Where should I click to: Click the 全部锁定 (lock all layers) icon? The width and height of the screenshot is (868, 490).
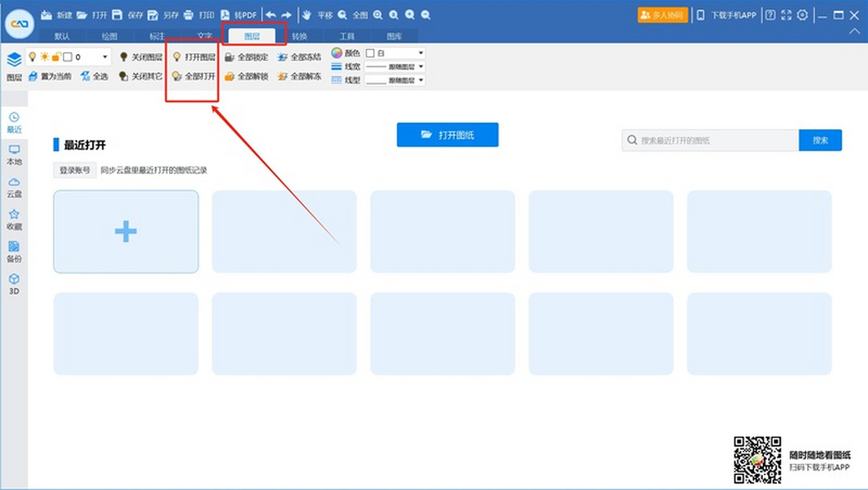[229, 57]
